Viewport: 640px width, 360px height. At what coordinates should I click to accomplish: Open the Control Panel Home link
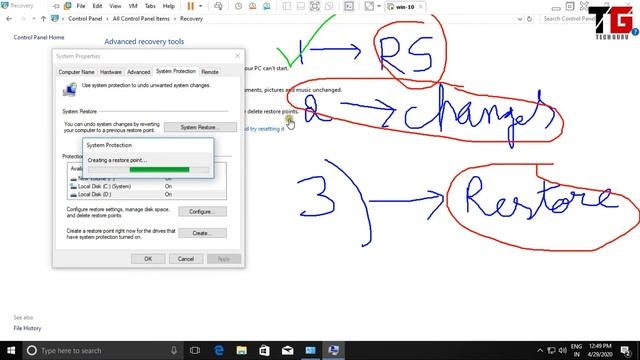(39, 37)
